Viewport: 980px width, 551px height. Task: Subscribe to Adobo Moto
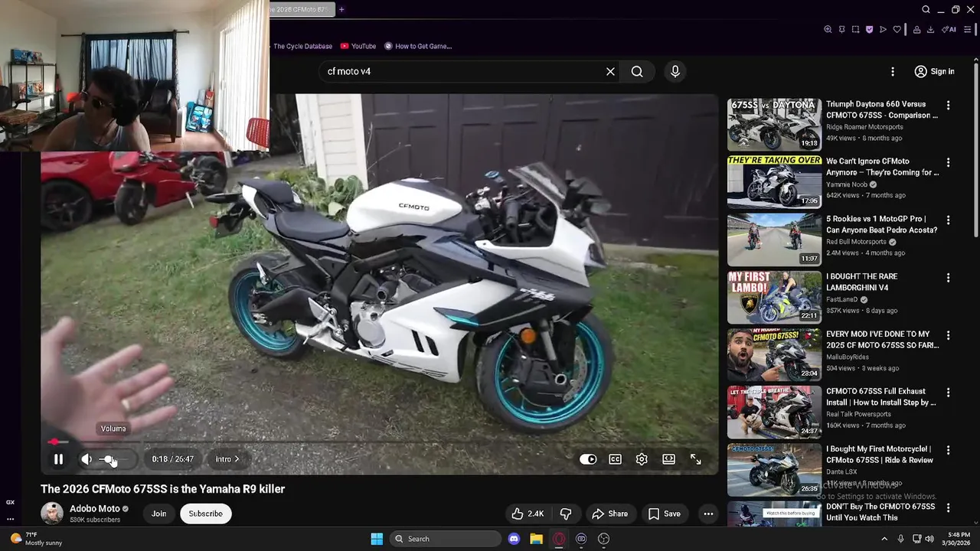pos(205,514)
